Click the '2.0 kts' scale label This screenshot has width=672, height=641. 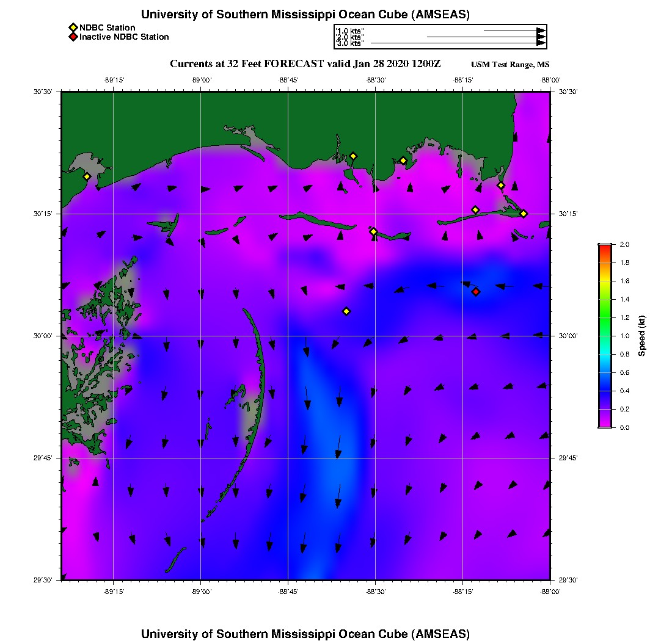click(350, 37)
